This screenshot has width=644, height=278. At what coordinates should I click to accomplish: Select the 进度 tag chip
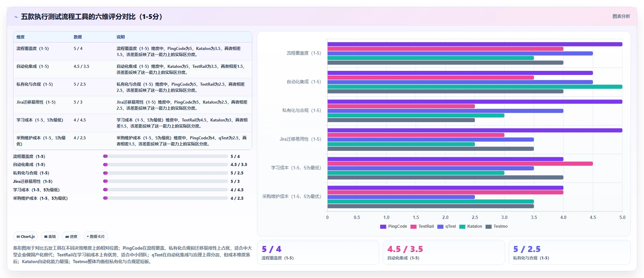coord(71,237)
